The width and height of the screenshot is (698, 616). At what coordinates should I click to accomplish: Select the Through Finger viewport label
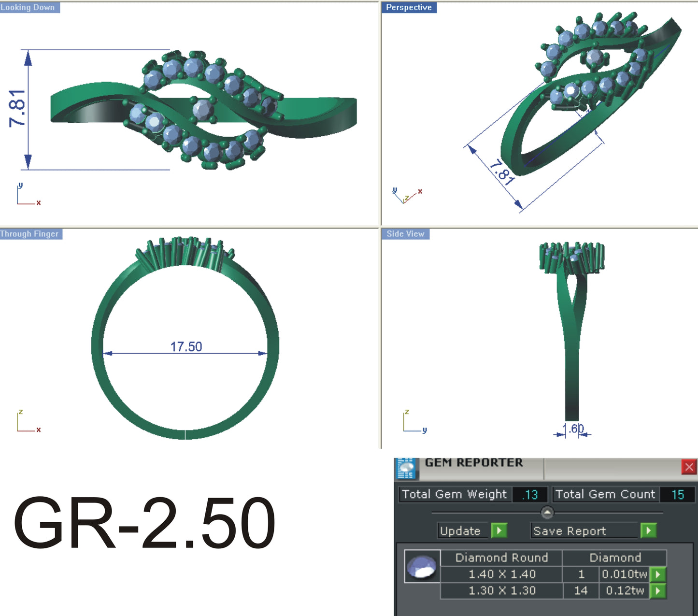pyautogui.click(x=31, y=234)
